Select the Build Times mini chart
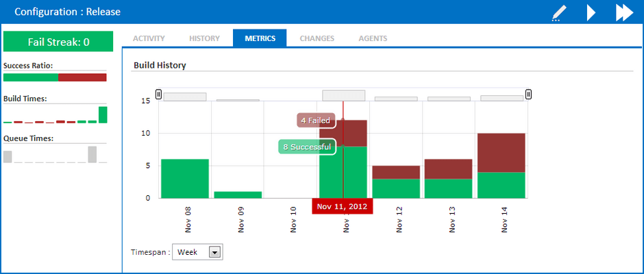Image resolution: width=644 pixels, height=274 pixels. click(x=55, y=115)
